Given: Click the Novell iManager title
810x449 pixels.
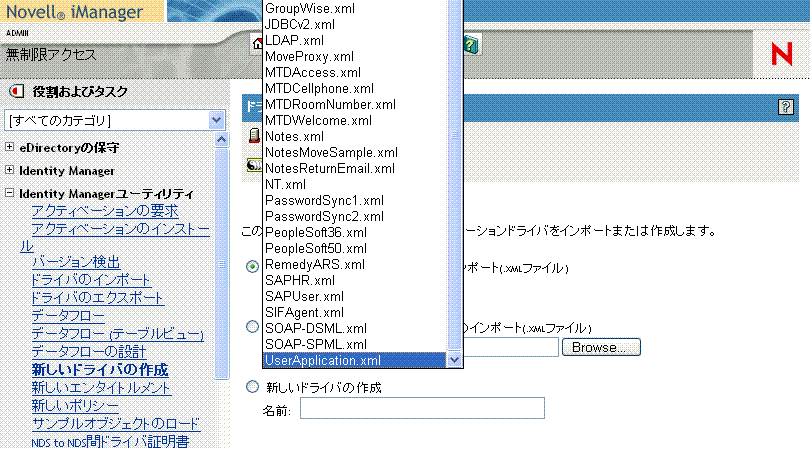Looking at the screenshot, I should 74,11.
